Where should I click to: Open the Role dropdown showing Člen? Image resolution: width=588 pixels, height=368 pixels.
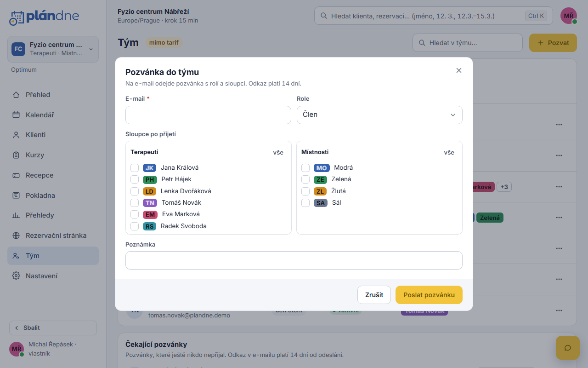(x=379, y=115)
